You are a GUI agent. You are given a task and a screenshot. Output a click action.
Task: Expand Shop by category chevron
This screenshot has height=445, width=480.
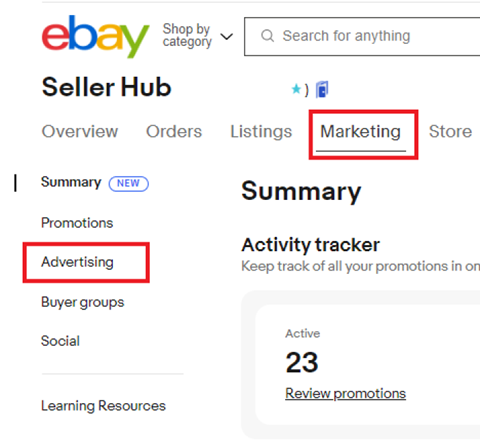[x=227, y=36]
